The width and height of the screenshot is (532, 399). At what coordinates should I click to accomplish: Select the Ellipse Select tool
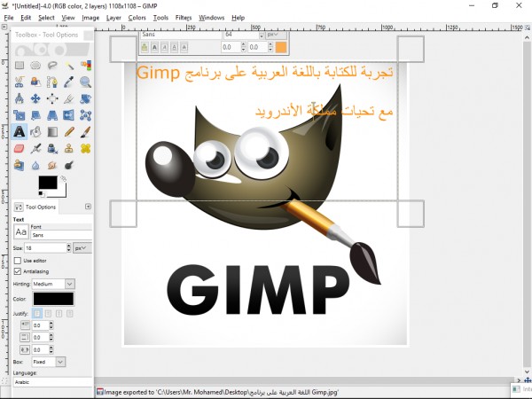pos(35,65)
